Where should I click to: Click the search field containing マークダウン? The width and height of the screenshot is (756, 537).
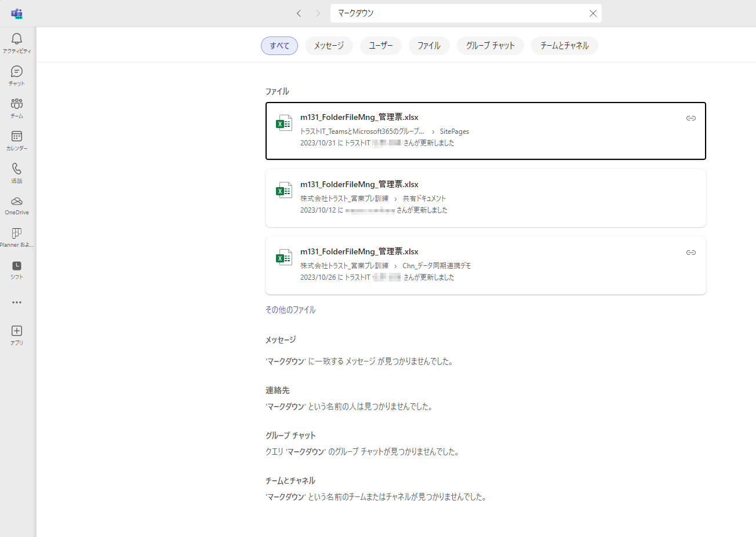point(458,13)
